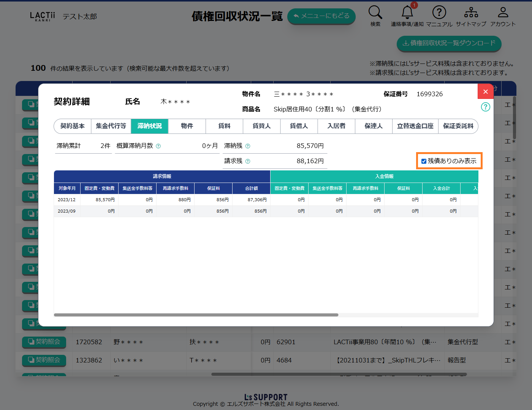Select the 集金代行等 tab
532x410 pixels.
point(111,126)
